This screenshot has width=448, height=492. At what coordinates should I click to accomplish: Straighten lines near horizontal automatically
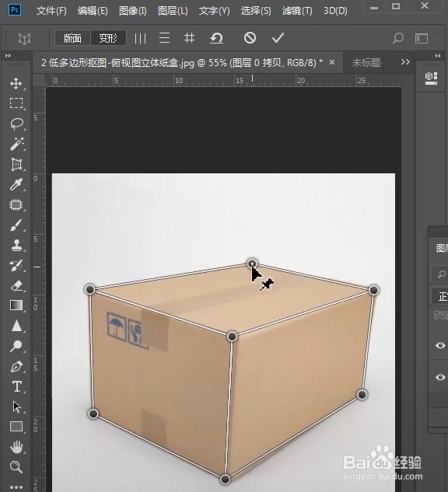164,38
